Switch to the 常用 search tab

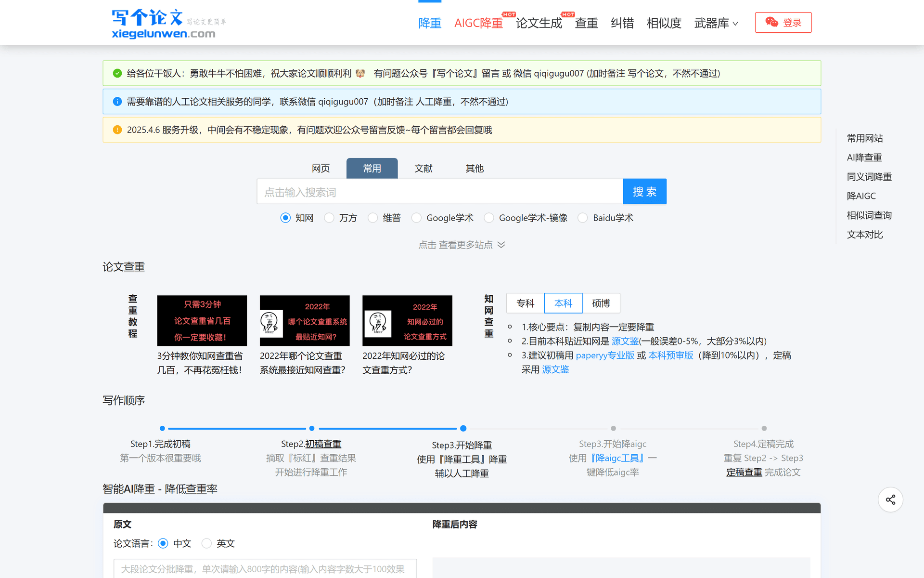(x=372, y=168)
